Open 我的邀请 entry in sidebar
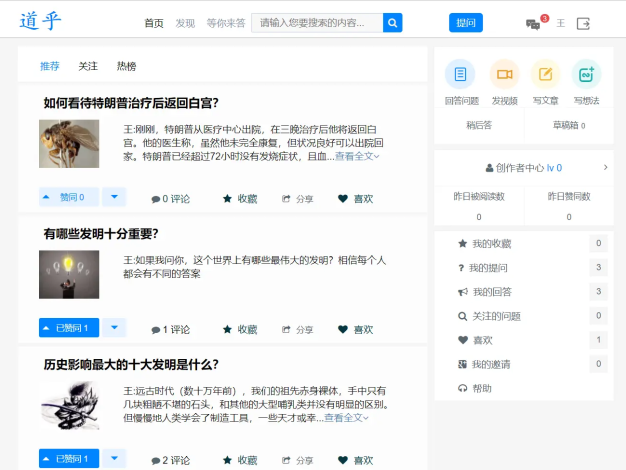Screen dimensions: 626x470 click(484, 364)
